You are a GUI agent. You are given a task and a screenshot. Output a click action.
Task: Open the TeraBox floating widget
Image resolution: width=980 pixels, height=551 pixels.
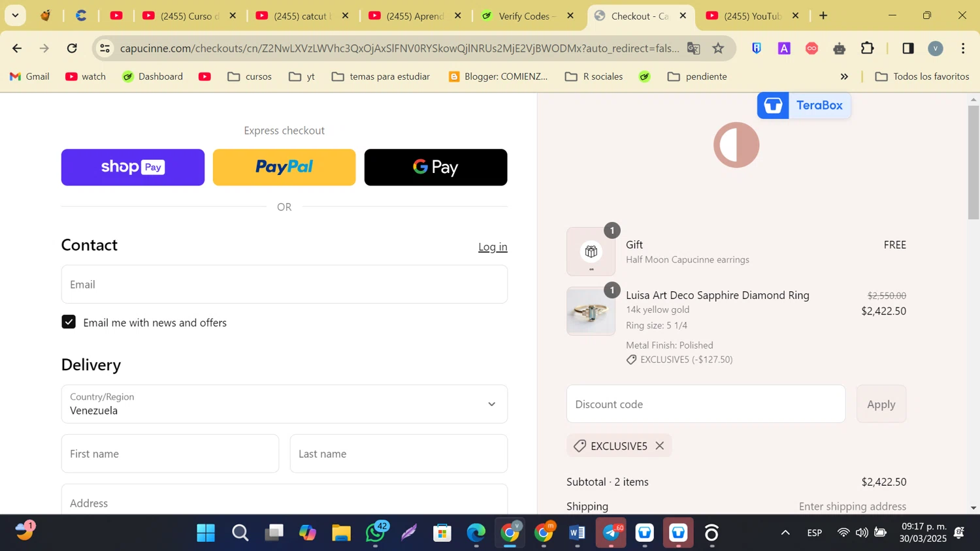pos(804,106)
